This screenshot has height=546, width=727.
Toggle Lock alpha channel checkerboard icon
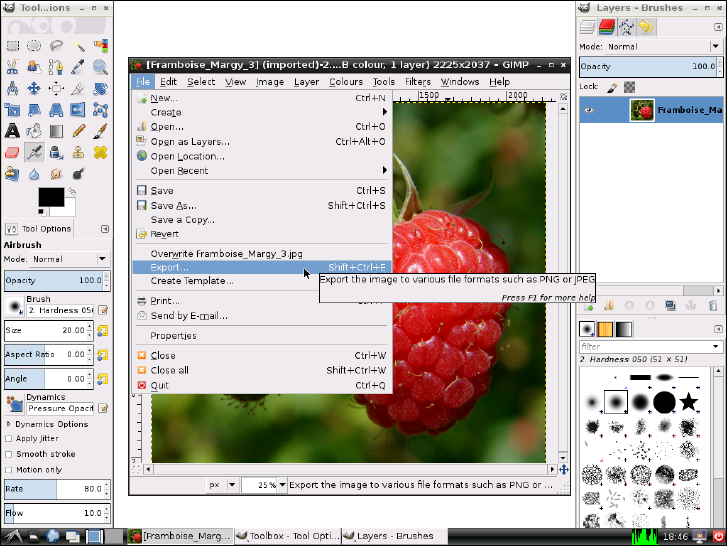point(629,87)
